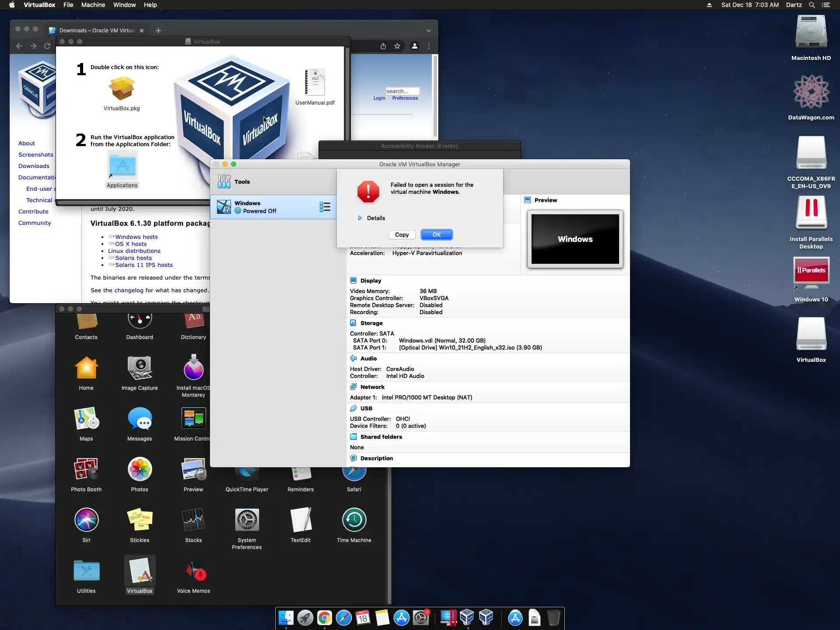The image size is (840, 630).
Task: Open the UserManual.pdf document icon
Action: [x=315, y=83]
